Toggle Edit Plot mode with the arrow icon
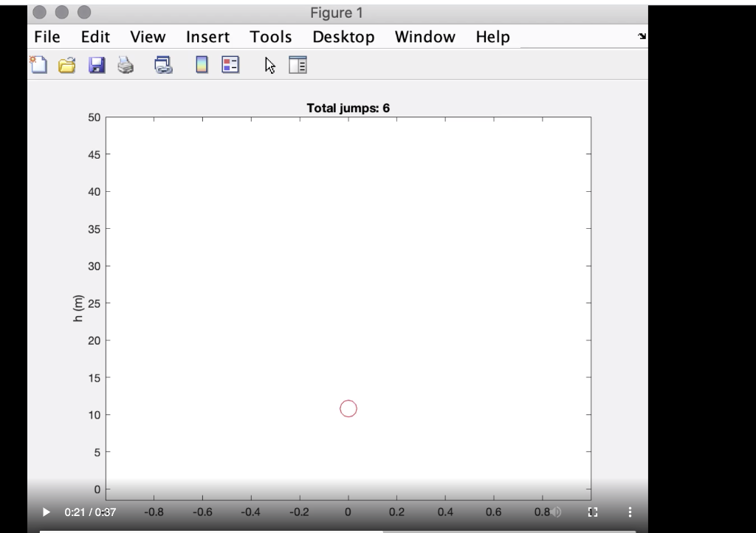The width and height of the screenshot is (756, 533). (x=269, y=65)
